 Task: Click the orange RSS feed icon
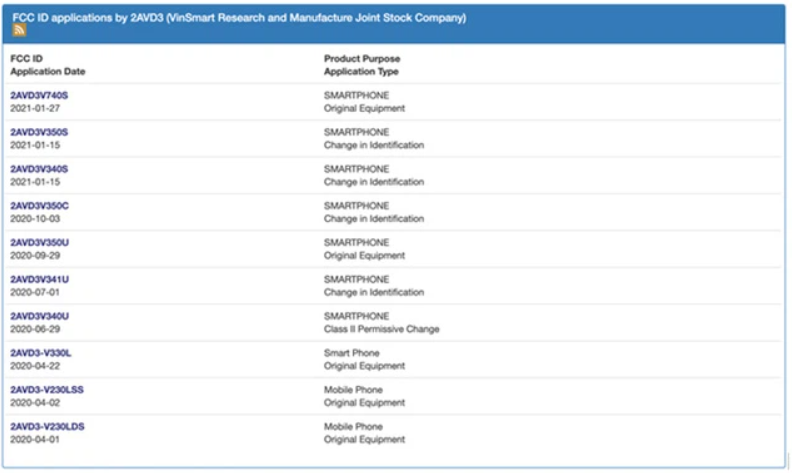[x=19, y=30]
